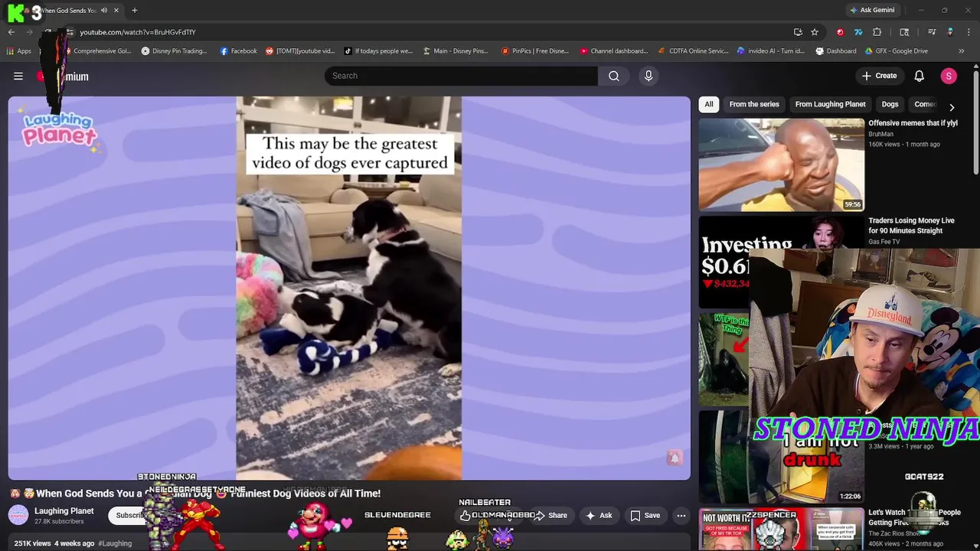Save the video to a playlist
The image size is (980, 551).
click(645, 516)
